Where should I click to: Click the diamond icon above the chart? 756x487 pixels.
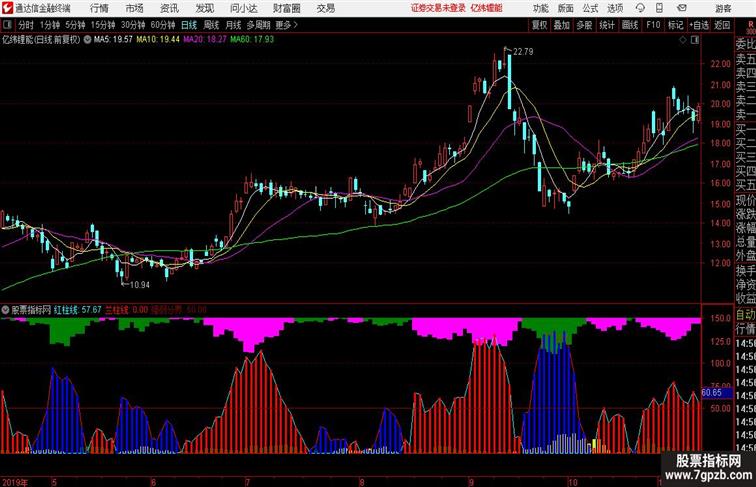(683, 40)
